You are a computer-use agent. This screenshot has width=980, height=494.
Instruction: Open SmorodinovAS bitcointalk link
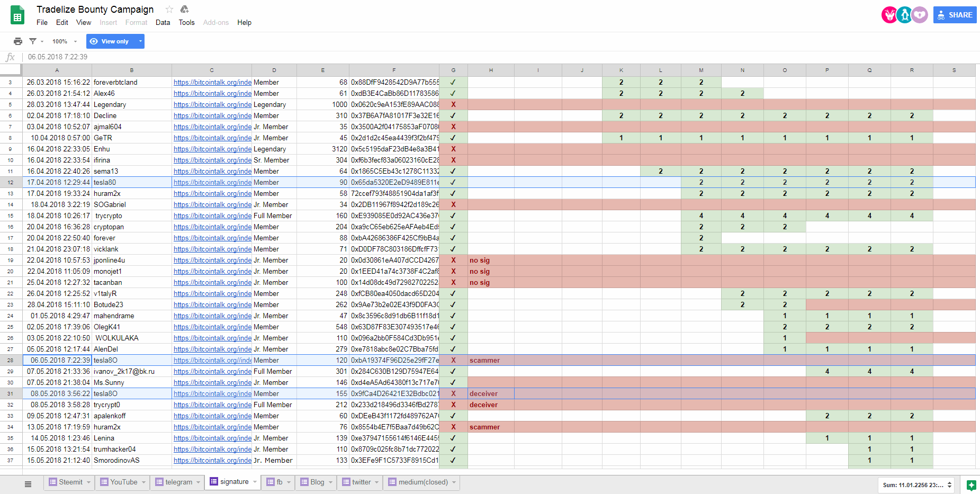tap(212, 461)
